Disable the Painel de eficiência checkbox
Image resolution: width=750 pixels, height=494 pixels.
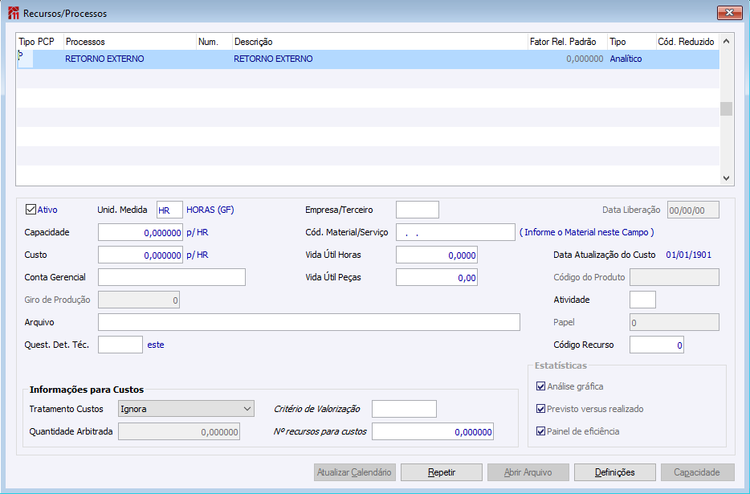pyautogui.click(x=540, y=431)
